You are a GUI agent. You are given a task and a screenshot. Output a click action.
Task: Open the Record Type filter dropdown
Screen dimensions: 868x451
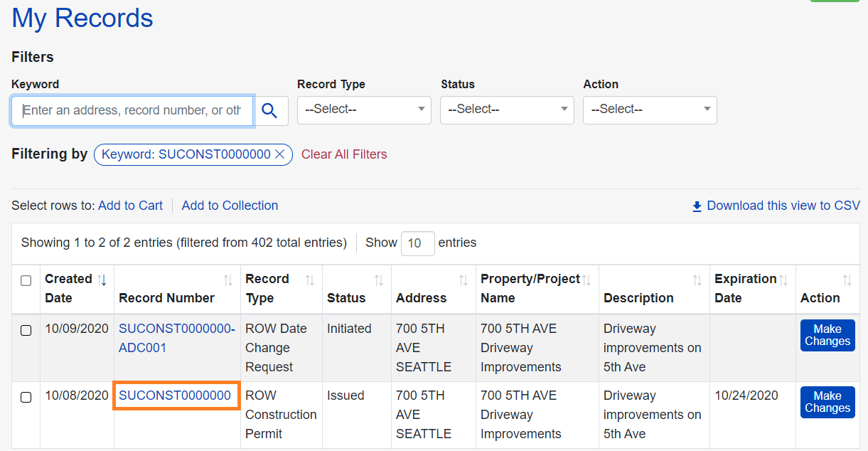pos(364,110)
